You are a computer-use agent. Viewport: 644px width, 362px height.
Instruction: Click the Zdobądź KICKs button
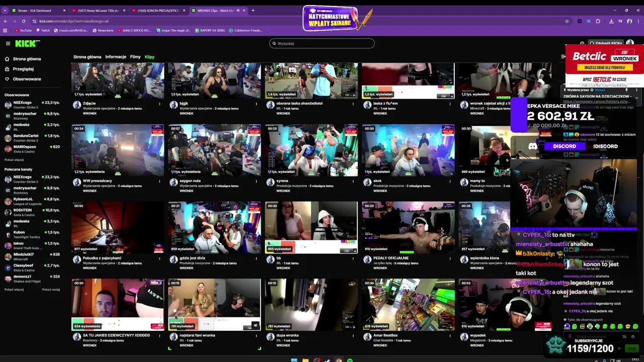pyautogui.click(x=606, y=43)
